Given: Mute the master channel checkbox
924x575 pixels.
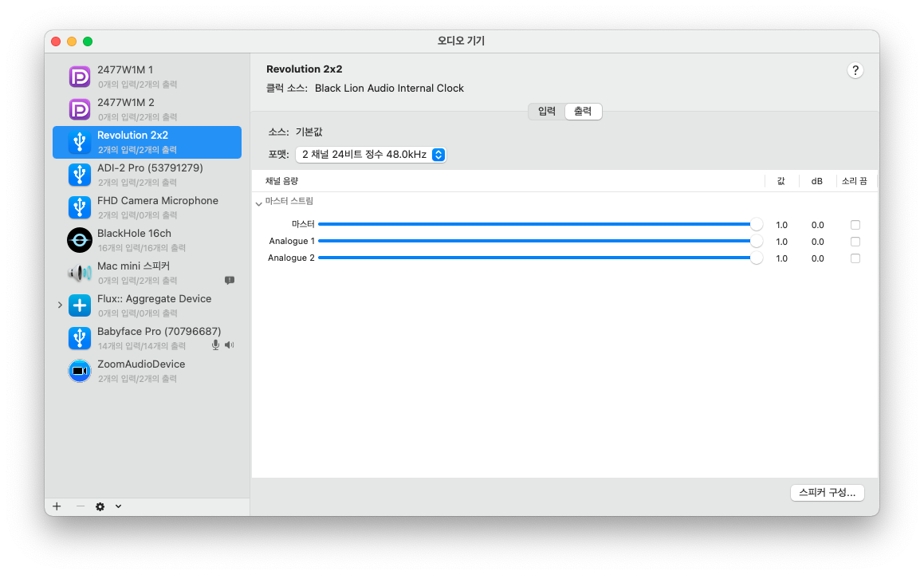Looking at the screenshot, I should tap(855, 225).
